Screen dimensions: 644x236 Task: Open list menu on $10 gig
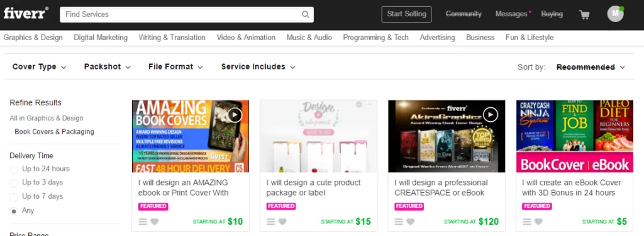(x=143, y=222)
